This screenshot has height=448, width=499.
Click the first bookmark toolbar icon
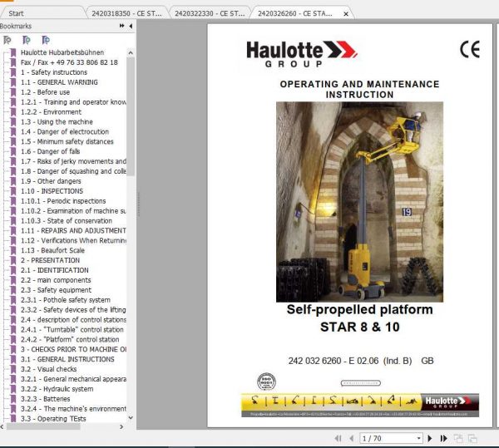tap(7, 39)
